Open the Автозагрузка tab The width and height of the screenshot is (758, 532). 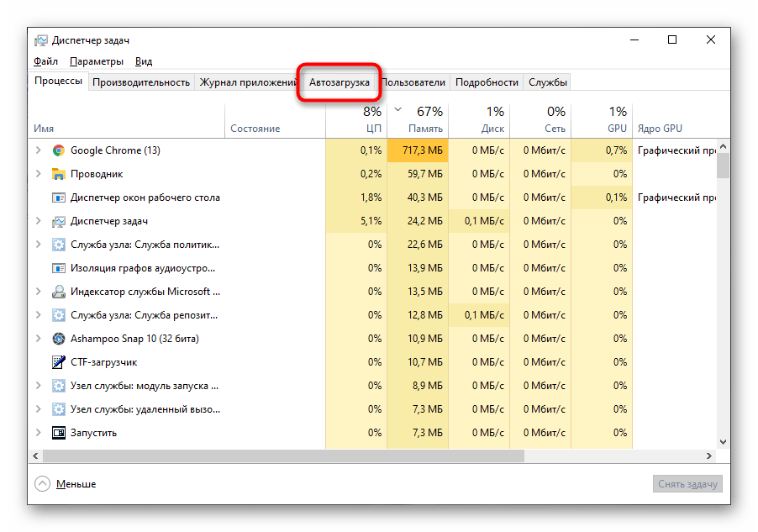pos(339,82)
